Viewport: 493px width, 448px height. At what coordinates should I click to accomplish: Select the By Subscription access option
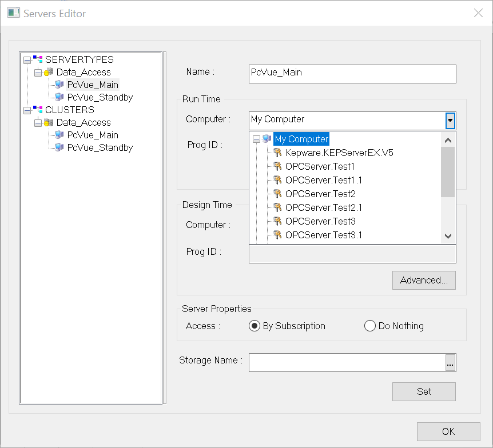coord(255,326)
